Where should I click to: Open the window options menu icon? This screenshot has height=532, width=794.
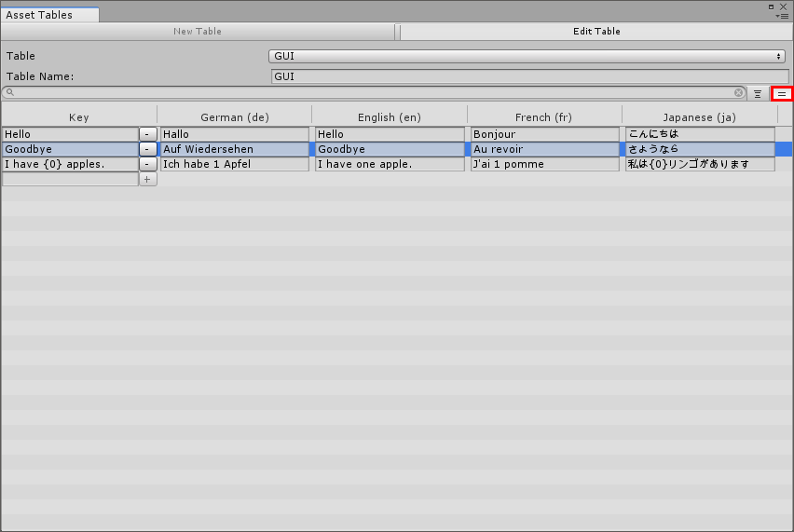[x=782, y=16]
